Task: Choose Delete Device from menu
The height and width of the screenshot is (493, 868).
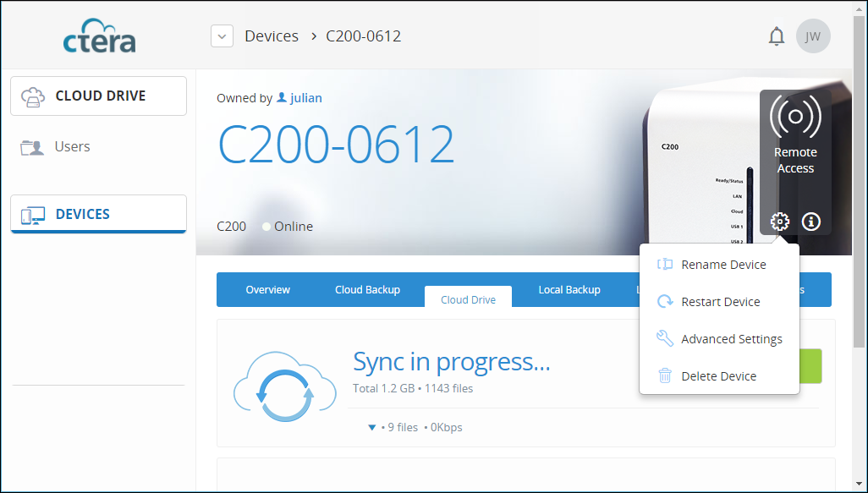Action: (x=719, y=375)
